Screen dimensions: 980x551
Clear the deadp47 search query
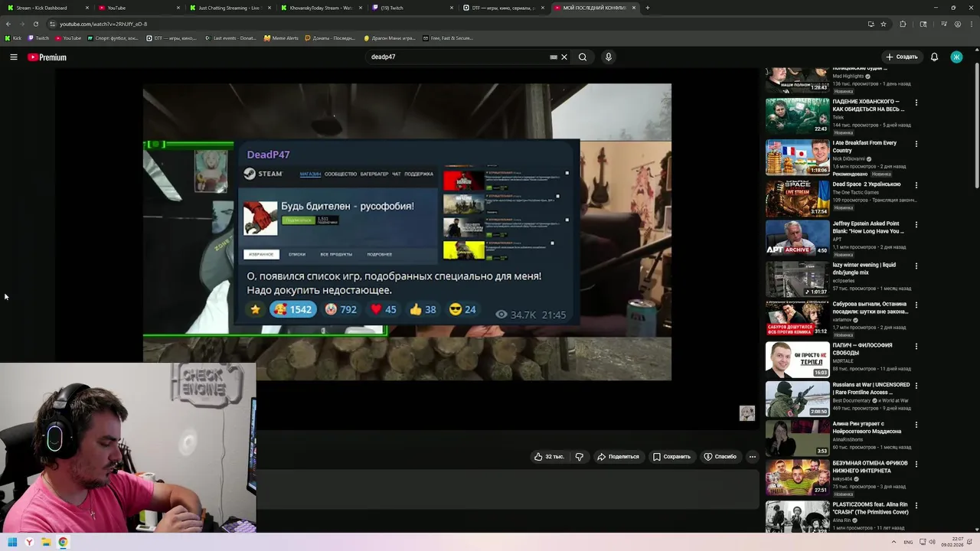pyautogui.click(x=564, y=57)
